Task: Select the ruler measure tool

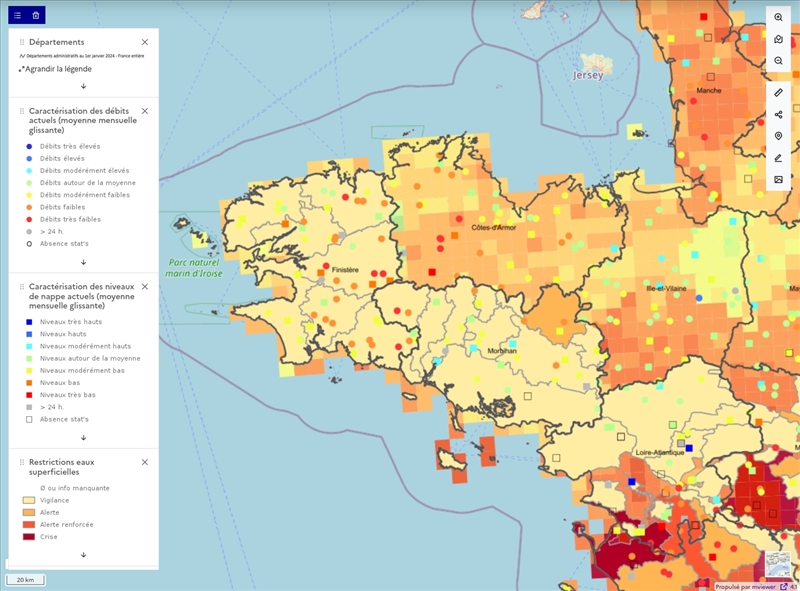Action: (778, 93)
